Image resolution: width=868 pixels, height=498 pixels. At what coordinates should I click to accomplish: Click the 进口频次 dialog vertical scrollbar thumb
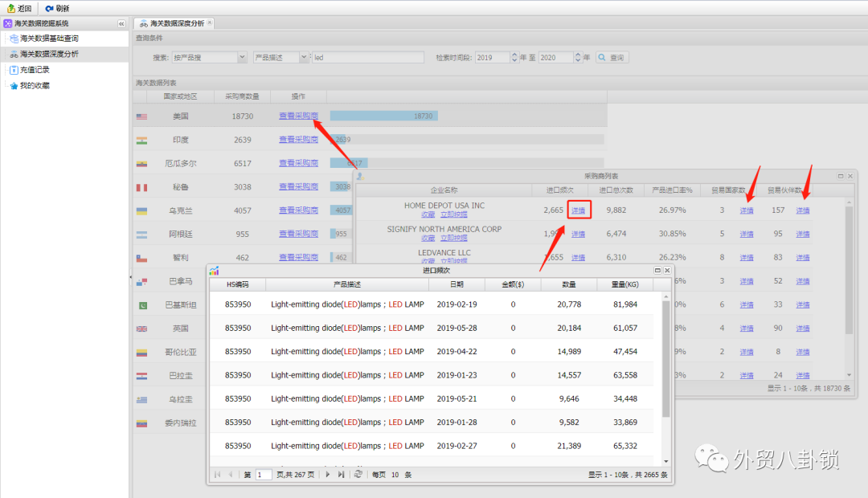[666, 358]
